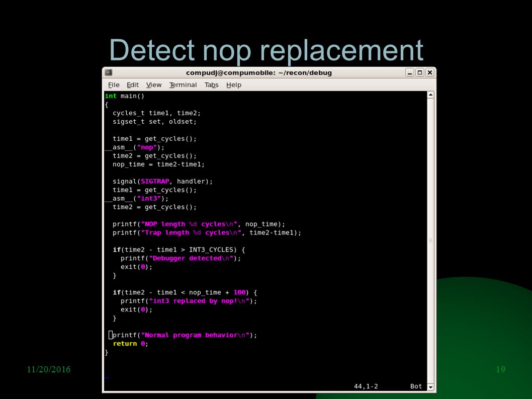
Task: Click 'cycles_t time1, time2;' line
Action: tap(156, 113)
